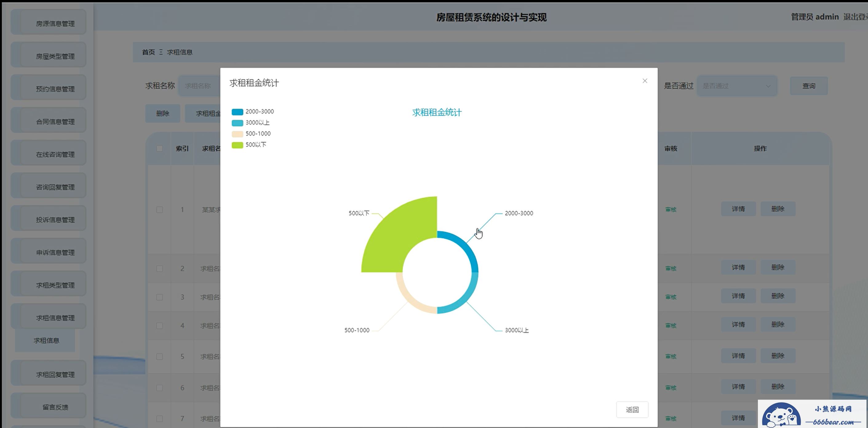
Task: Open 详情 for row 1
Action: click(x=738, y=209)
